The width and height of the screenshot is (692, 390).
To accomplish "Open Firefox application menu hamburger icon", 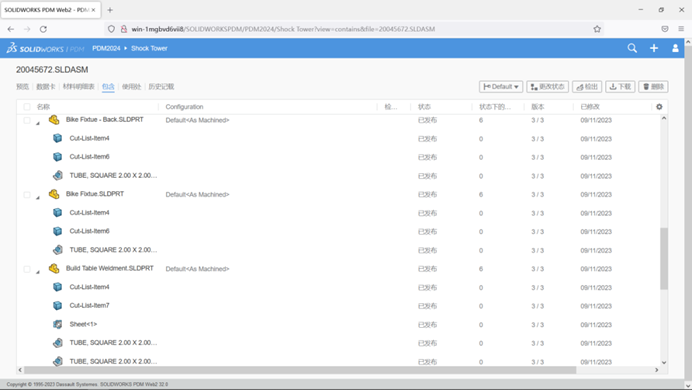I will (681, 29).
